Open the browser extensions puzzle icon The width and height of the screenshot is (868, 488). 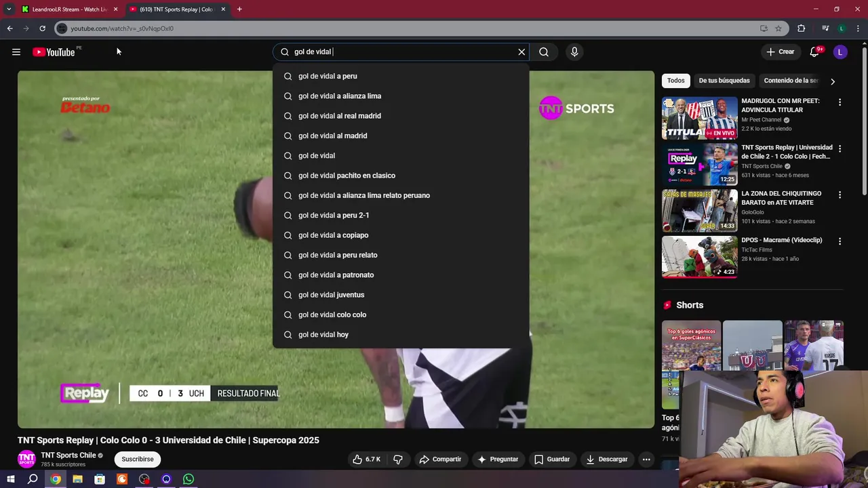coord(802,28)
